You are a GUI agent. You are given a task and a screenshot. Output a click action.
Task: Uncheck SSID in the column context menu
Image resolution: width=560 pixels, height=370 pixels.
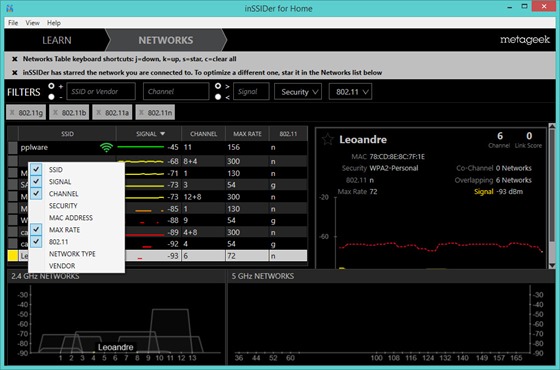click(36, 169)
